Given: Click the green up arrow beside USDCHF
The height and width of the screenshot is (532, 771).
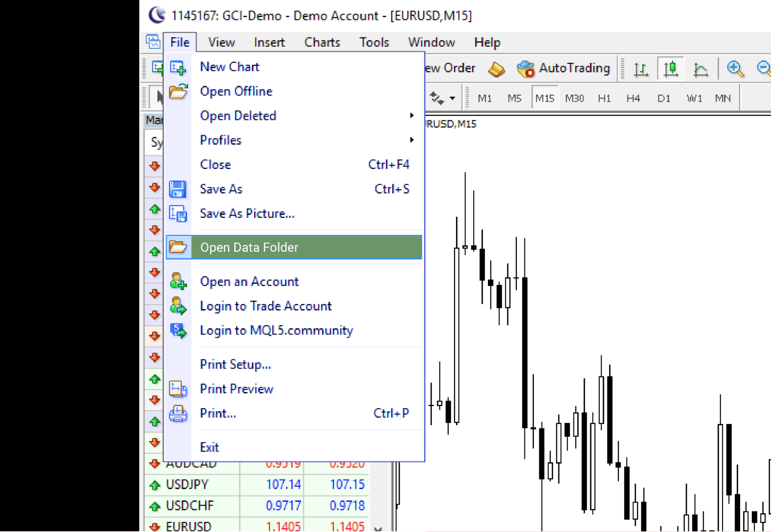Looking at the screenshot, I should 155,506.
